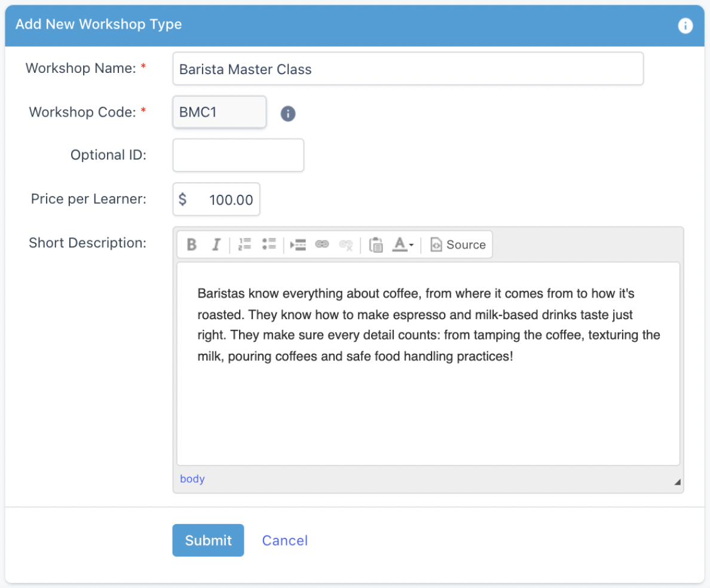Click the Workshop Name field
Image resolution: width=710 pixels, height=588 pixels.
[408, 69]
